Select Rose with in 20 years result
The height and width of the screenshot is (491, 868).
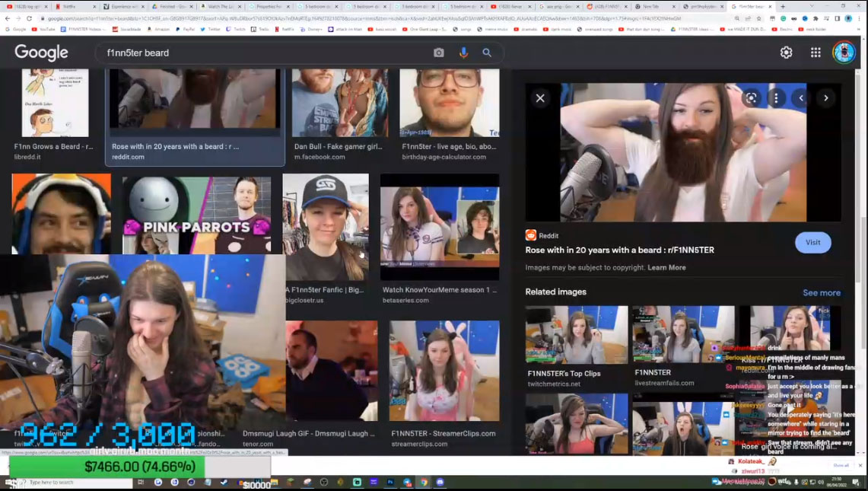(x=195, y=117)
